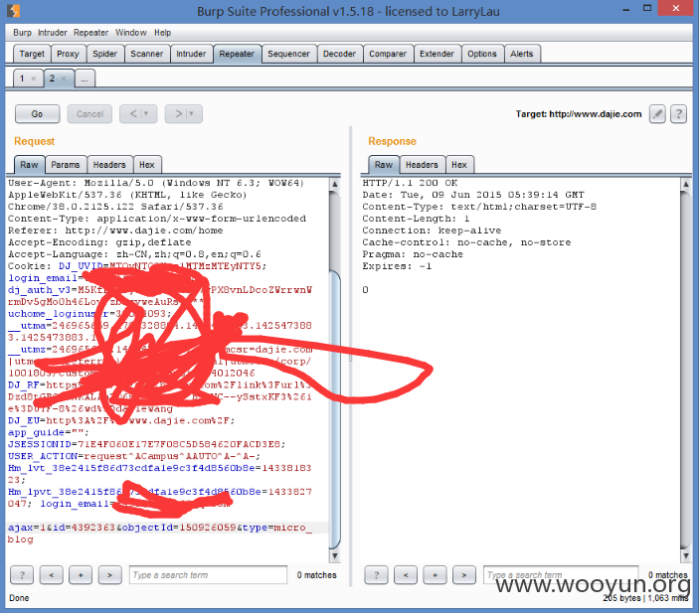Switch to the Request Params tab

point(66,165)
